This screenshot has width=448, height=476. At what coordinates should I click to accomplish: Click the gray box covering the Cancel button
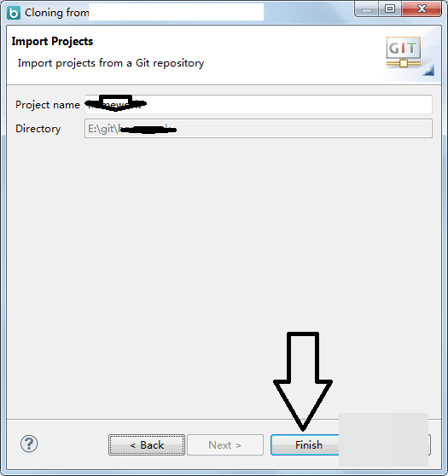[384, 439]
